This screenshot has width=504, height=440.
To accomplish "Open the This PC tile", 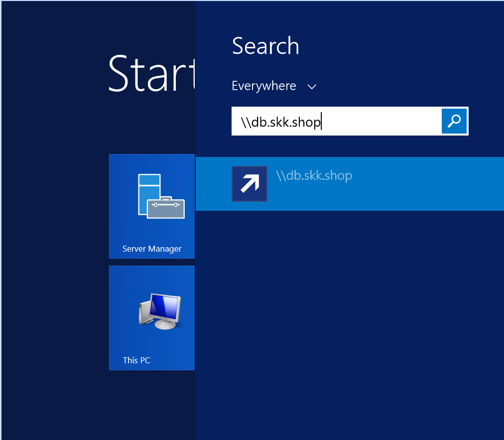I will [x=152, y=318].
